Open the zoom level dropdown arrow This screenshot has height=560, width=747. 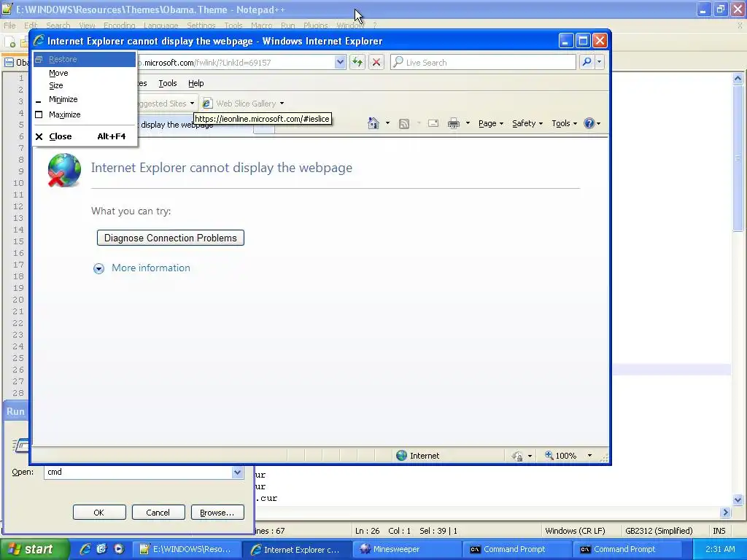pos(589,456)
